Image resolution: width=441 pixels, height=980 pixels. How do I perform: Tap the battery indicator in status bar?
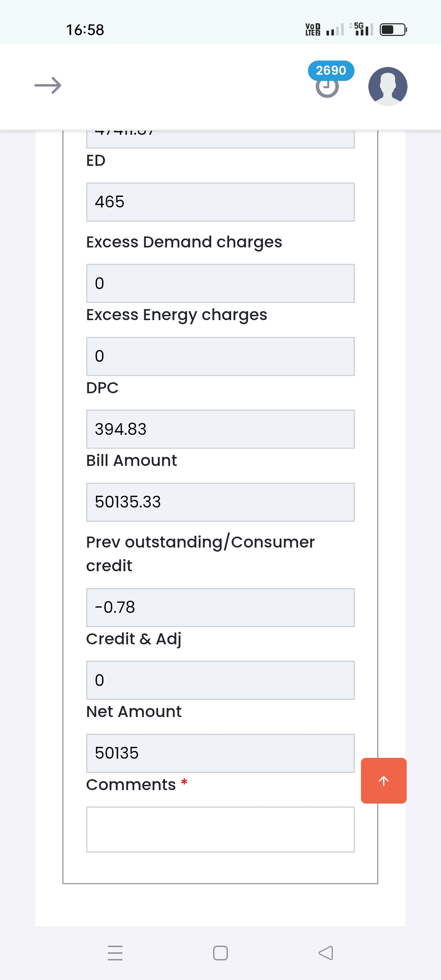click(393, 30)
